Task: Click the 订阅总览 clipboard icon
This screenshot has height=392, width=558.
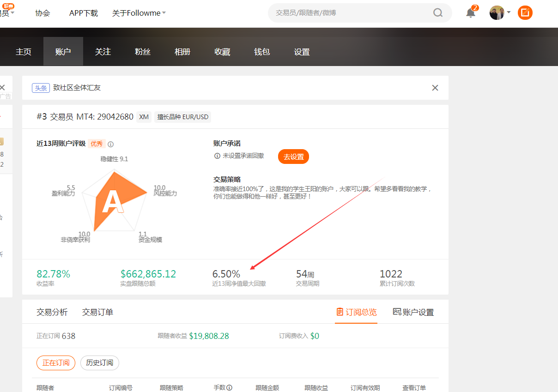Action: (x=340, y=312)
